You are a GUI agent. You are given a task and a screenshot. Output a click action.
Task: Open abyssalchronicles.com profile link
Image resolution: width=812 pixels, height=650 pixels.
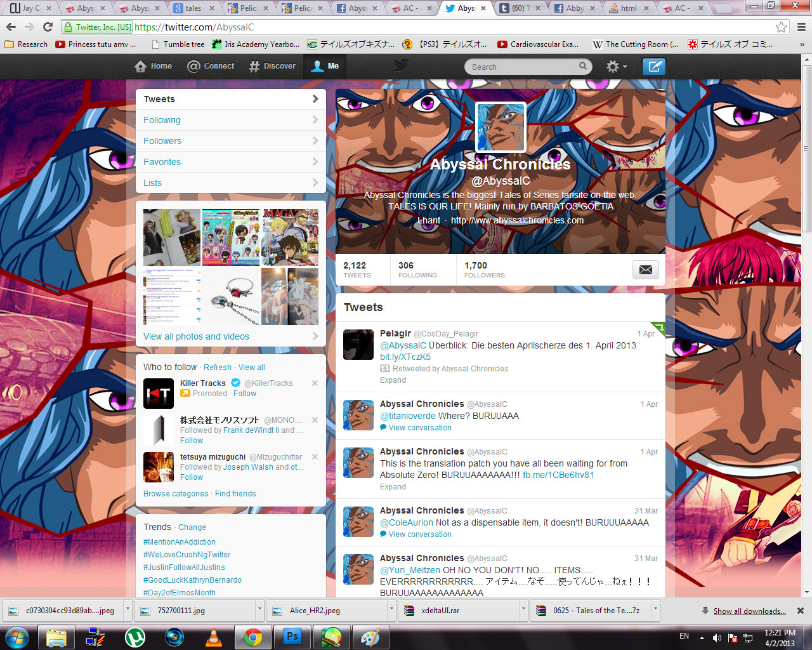coord(517,220)
